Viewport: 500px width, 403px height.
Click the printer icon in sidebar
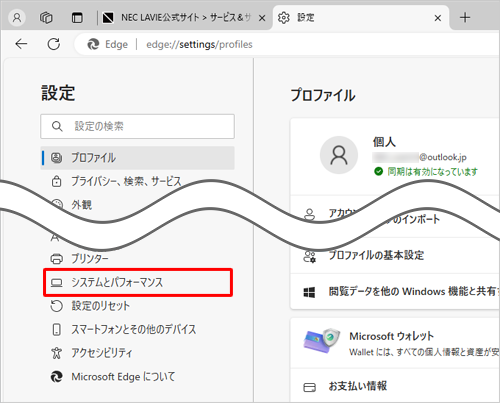56,259
